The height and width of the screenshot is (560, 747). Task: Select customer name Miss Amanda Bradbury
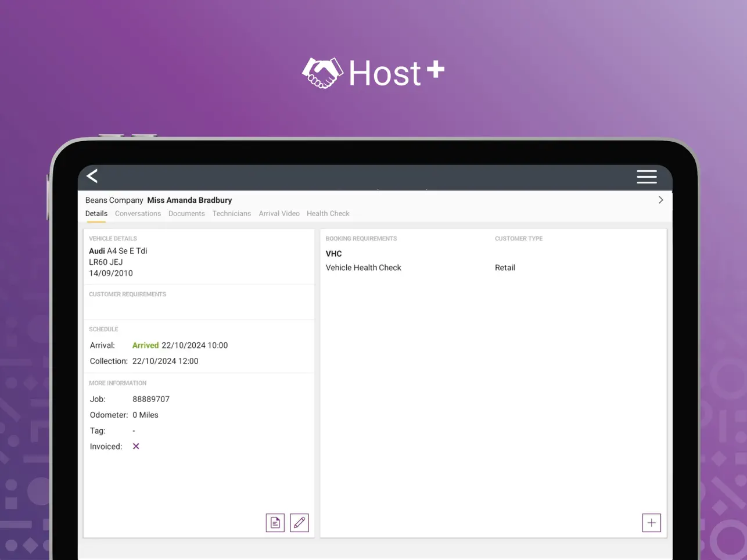tap(189, 200)
